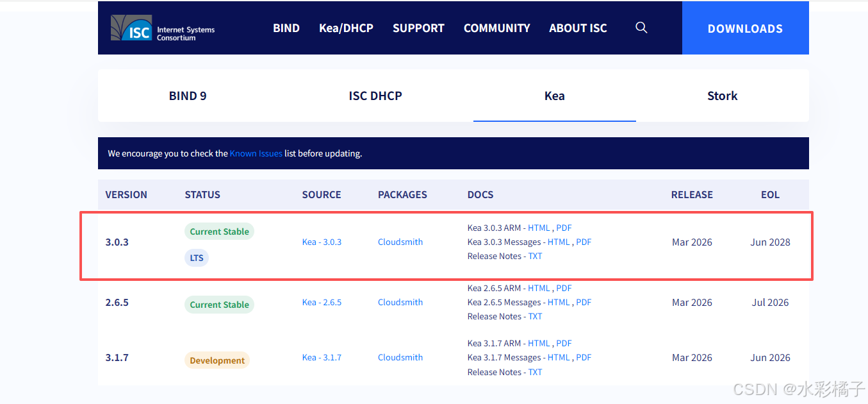Select the Kea tab
Image resolution: width=868 pixels, height=404 pixels.
point(555,96)
